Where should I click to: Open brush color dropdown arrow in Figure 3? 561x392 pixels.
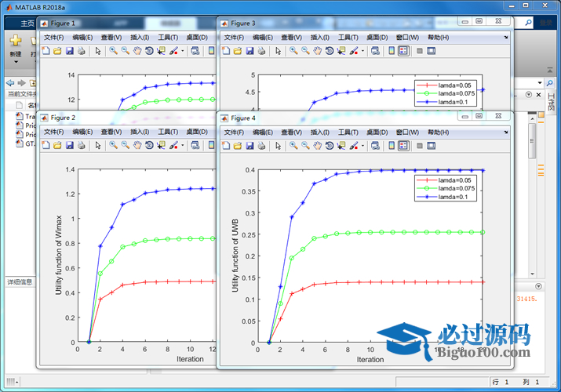tap(362, 51)
